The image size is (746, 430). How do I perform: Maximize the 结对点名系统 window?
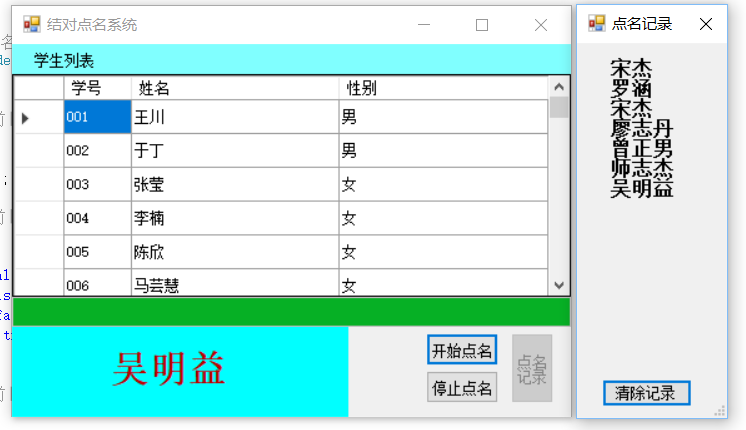coord(482,25)
